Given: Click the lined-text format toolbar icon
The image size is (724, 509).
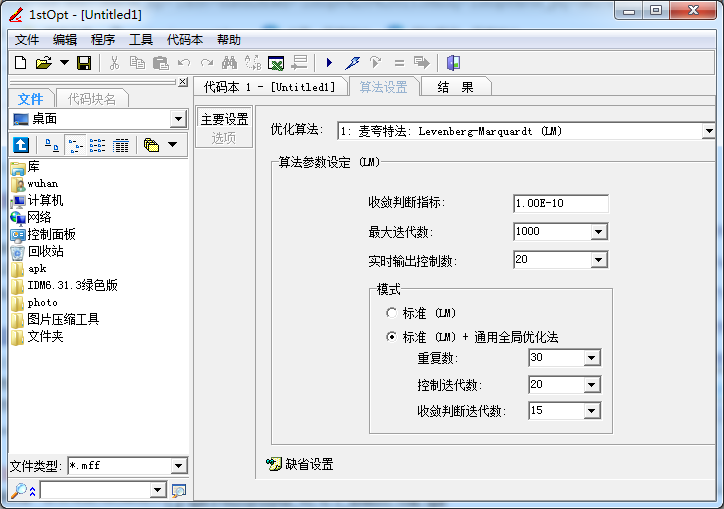Looking at the screenshot, I should point(299,62).
